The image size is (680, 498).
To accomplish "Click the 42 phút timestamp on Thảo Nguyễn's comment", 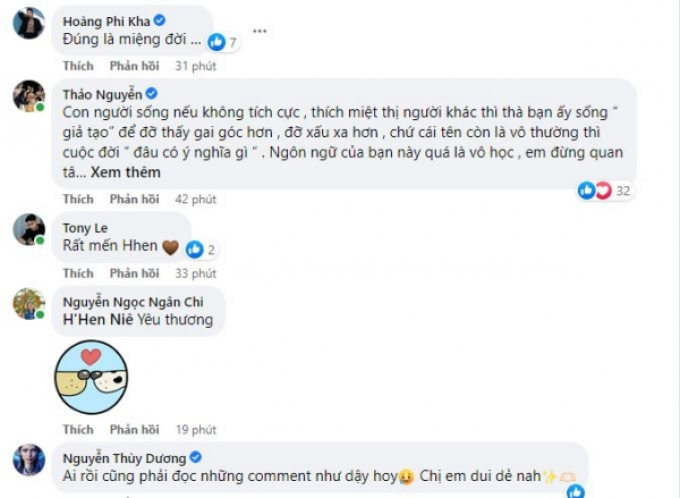I will click(196, 199).
